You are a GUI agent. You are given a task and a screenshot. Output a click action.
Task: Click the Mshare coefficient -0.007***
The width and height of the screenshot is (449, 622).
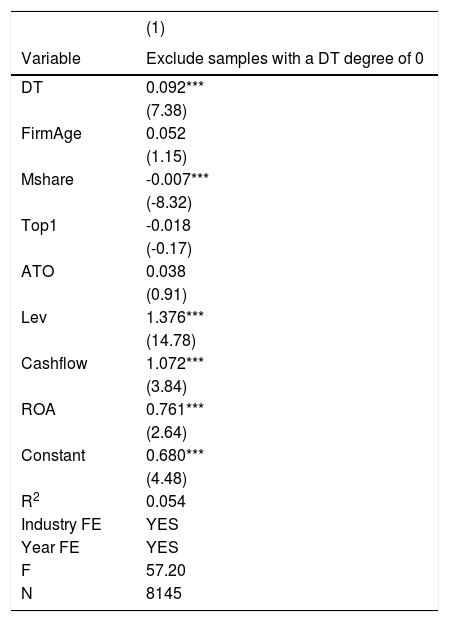pyautogui.click(x=177, y=179)
